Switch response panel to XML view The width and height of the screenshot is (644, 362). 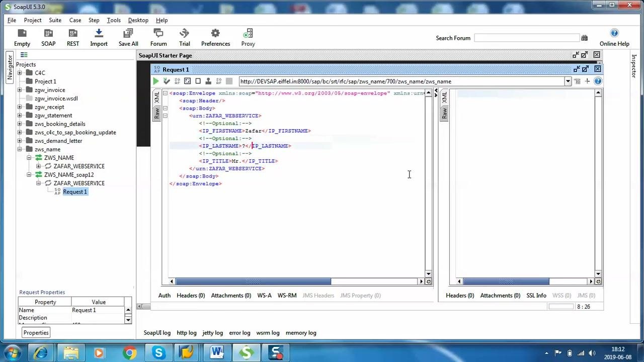tap(444, 98)
